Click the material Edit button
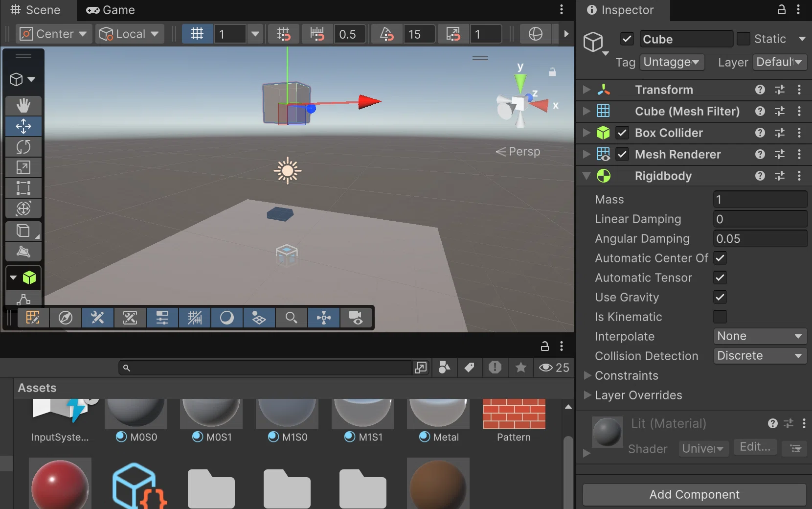The height and width of the screenshot is (509, 812). point(755,447)
